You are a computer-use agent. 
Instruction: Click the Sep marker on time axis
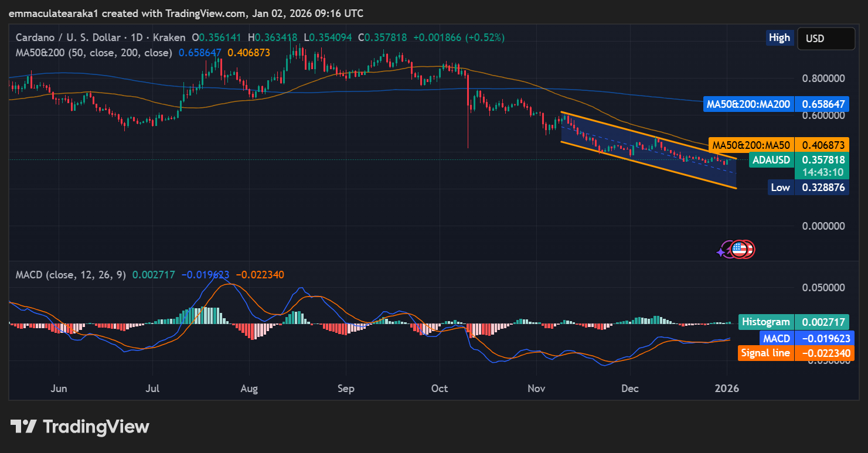(346, 389)
